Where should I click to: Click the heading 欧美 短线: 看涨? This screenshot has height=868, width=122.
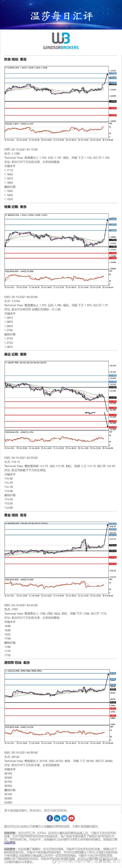(15, 59)
